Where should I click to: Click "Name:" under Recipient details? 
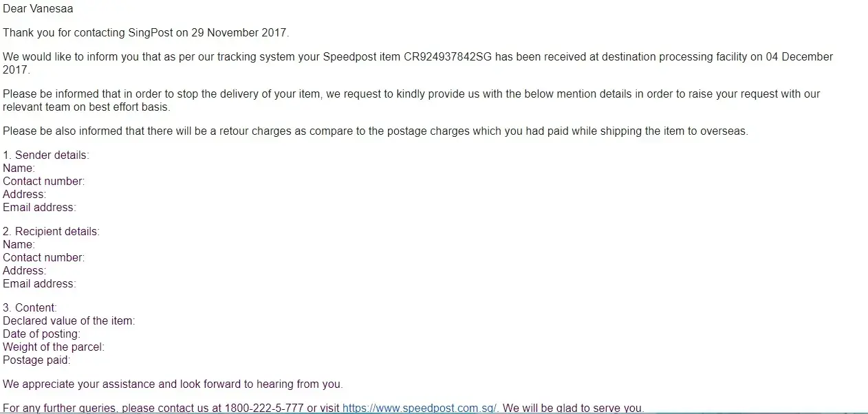point(19,245)
